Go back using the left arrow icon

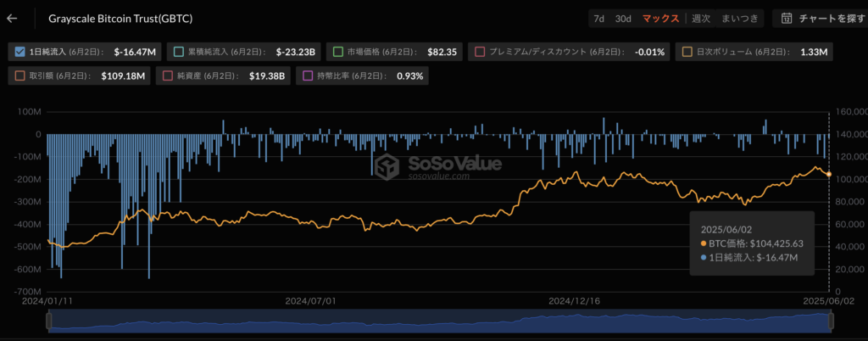(x=12, y=19)
